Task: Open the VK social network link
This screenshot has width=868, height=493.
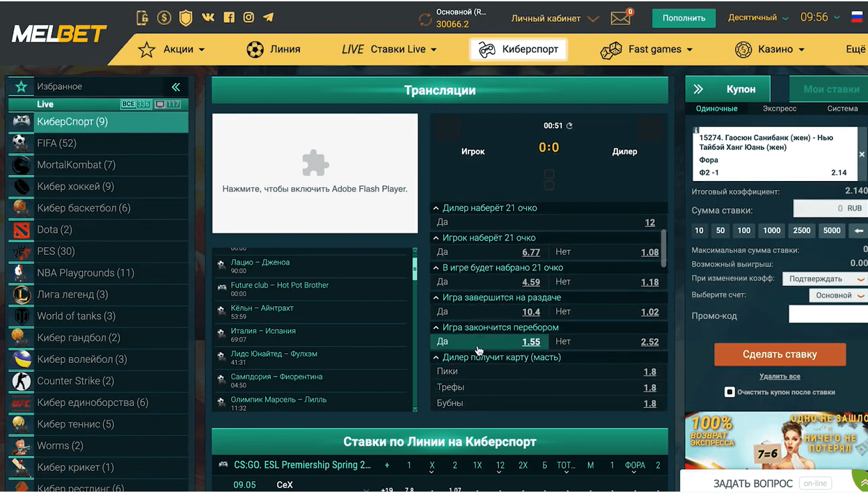Action: pos(207,18)
